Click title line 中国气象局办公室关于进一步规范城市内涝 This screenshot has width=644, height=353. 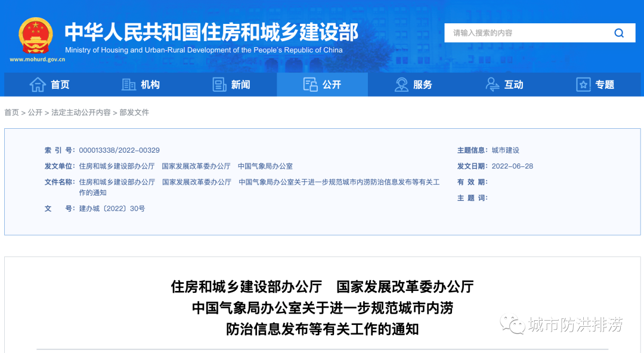323,308
